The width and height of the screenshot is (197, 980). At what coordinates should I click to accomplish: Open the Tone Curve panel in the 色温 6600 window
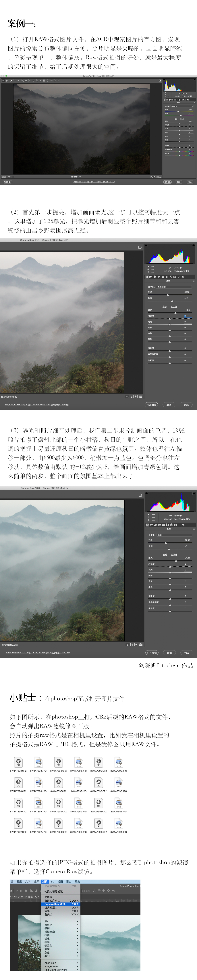pos(151,277)
